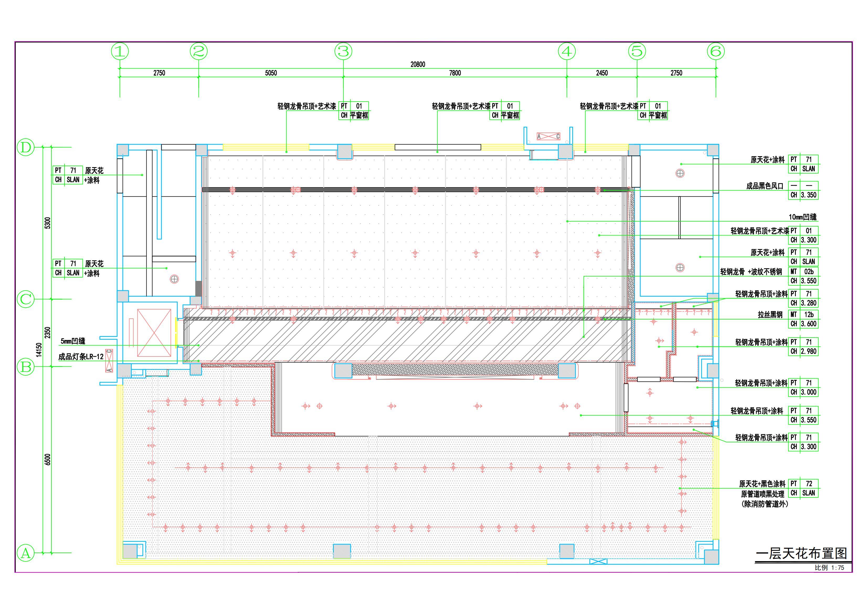Screen dimensions: 868x614
Task: Select the elevator shaft crossed-box symbol
Action: click(x=154, y=333)
